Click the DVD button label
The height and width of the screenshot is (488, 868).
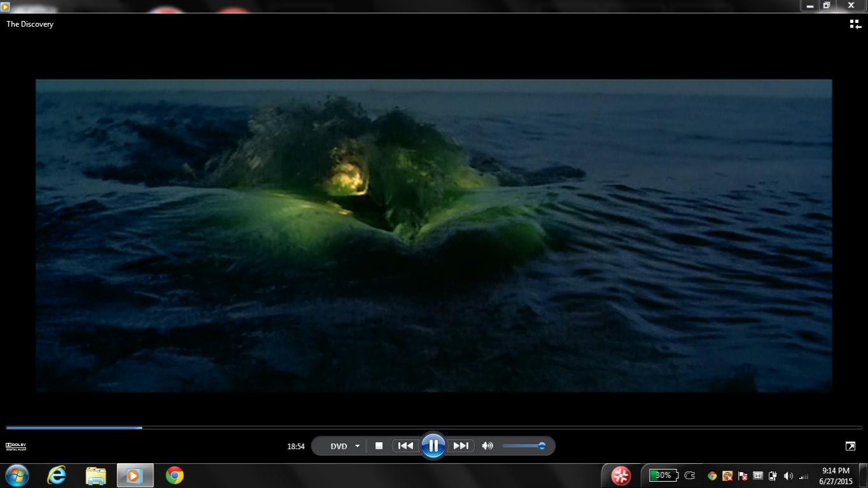(x=339, y=446)
